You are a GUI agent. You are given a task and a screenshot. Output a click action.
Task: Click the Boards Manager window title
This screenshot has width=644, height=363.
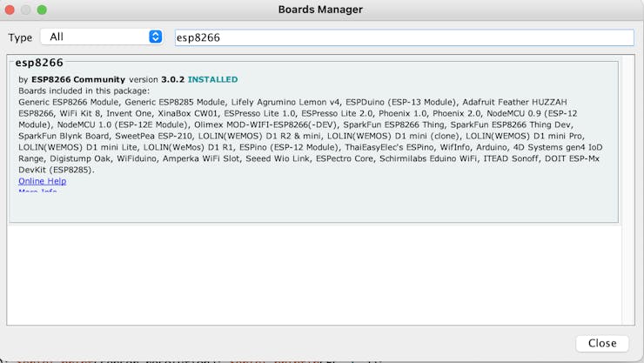point(320,10)
